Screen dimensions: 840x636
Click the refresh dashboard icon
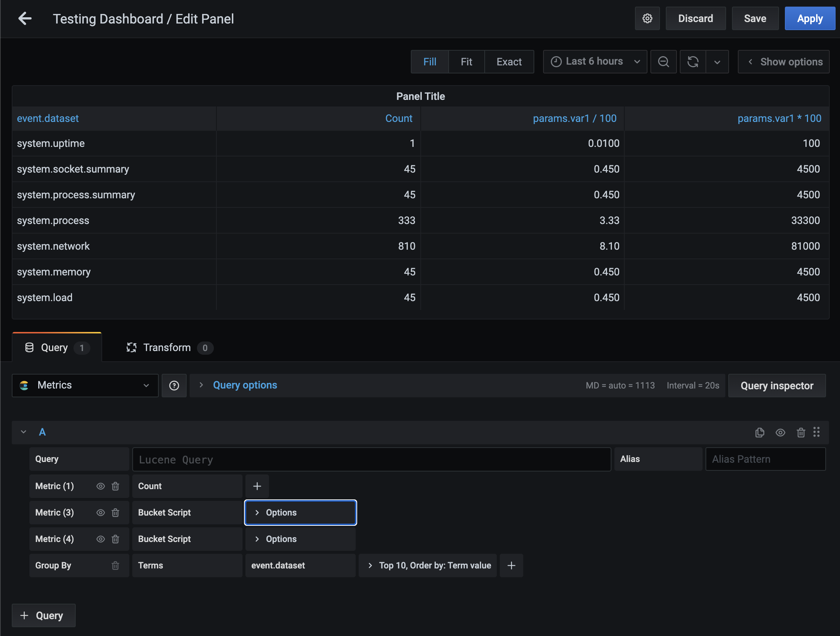[x=693, y=62]
